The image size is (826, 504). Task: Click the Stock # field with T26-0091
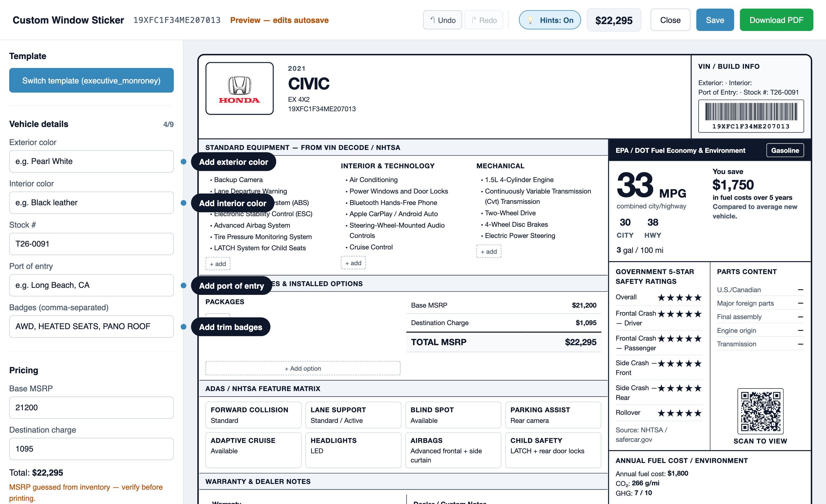tap(91, 244)
